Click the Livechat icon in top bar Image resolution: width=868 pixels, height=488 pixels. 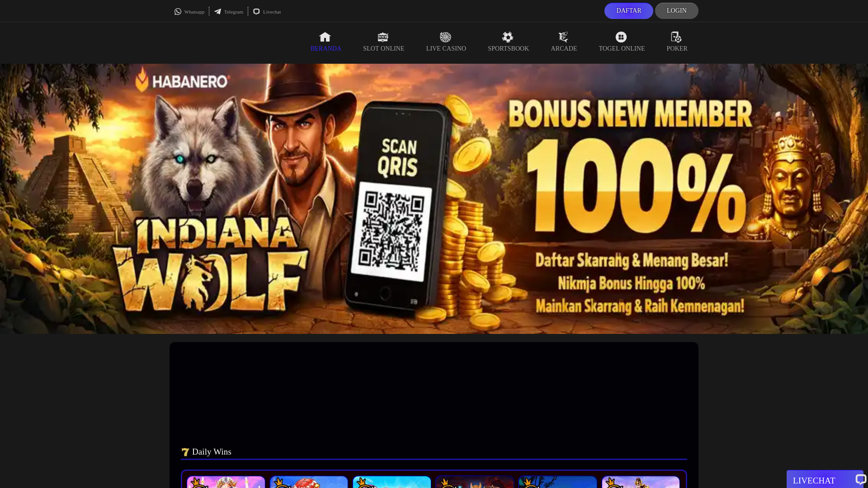[257, 12]
